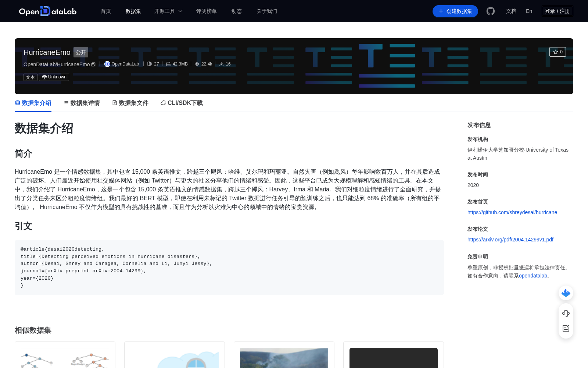Click the plus icon in Create Dataset button

pos(441,11)
